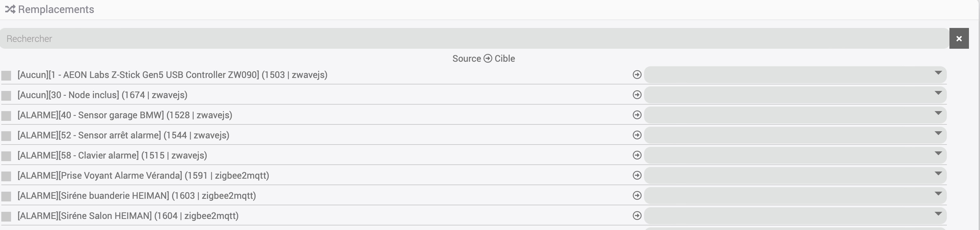The width and height of the screenshot is (980, 230).
Task: Expand target dropdown for Clavier alarme
Action: (795, 156)
